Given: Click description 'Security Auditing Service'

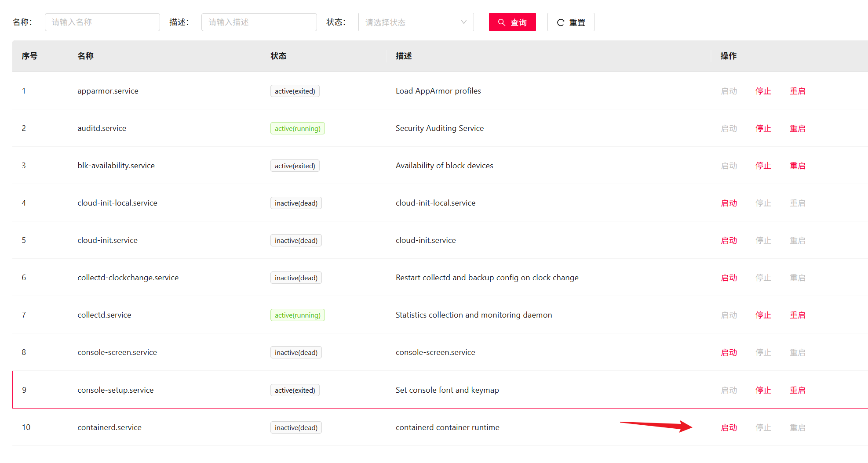Looking at the screenshot, I should tap(440, 128).
